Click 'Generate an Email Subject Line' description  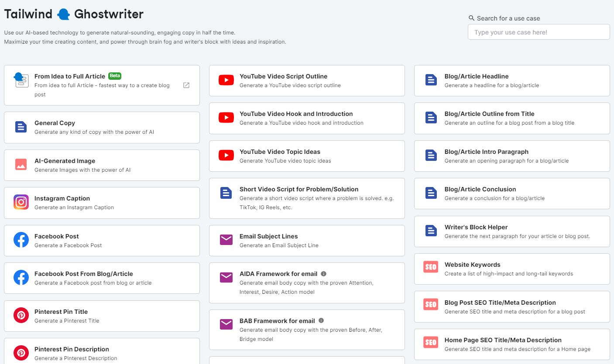(x=279, y=245)
